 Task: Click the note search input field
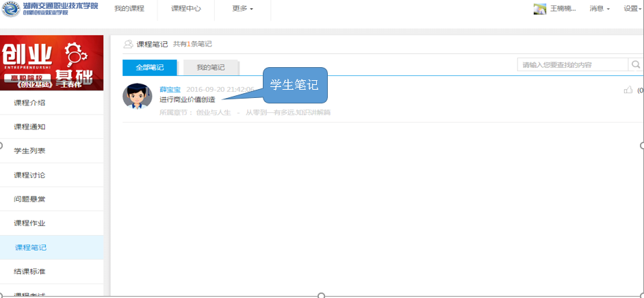pos(572,65)
